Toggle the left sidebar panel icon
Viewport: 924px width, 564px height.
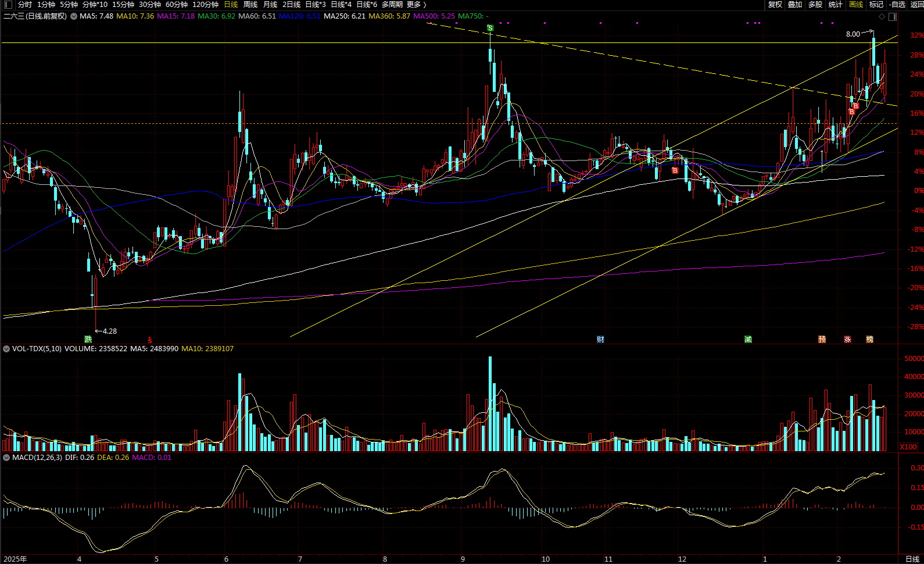[8, 5]
